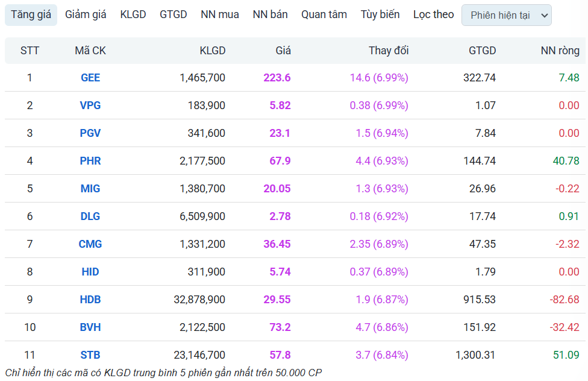Select the Tăng giá tab
The height and width of the screenshot is (381, 588).
[x=31, y=14]
